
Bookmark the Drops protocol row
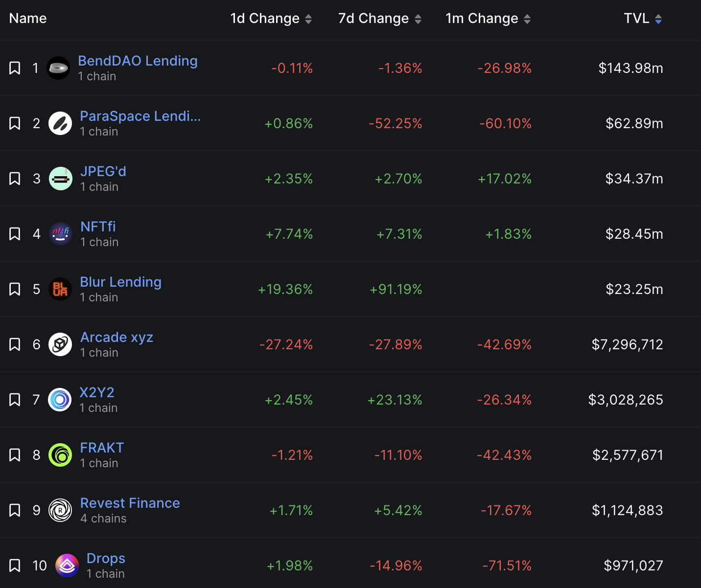(x=15, y=565)
